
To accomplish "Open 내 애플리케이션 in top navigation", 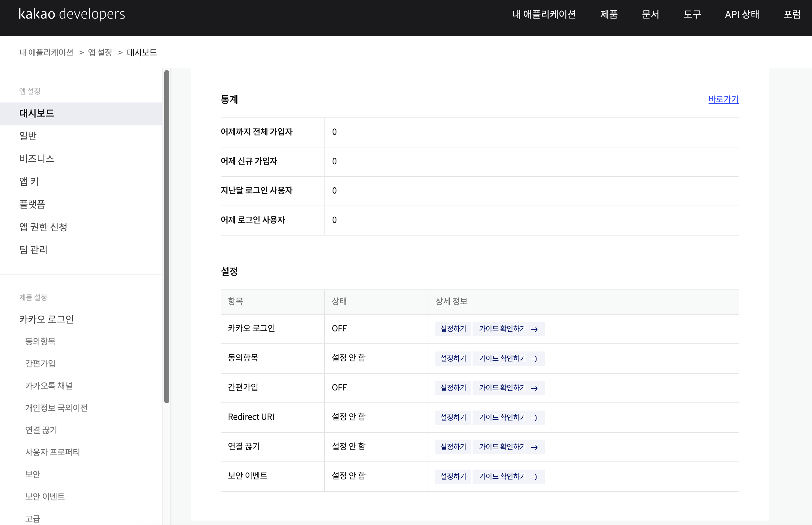I will coord(544,14).
